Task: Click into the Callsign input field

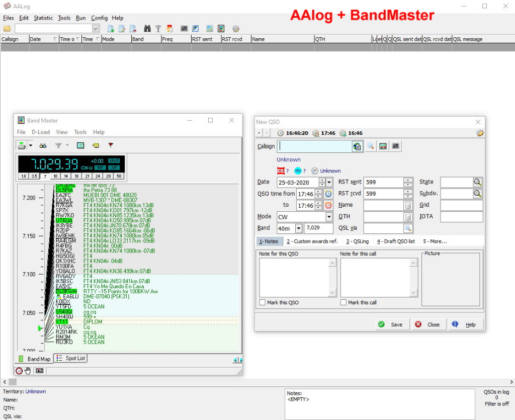Action: (x=314, y=146)
